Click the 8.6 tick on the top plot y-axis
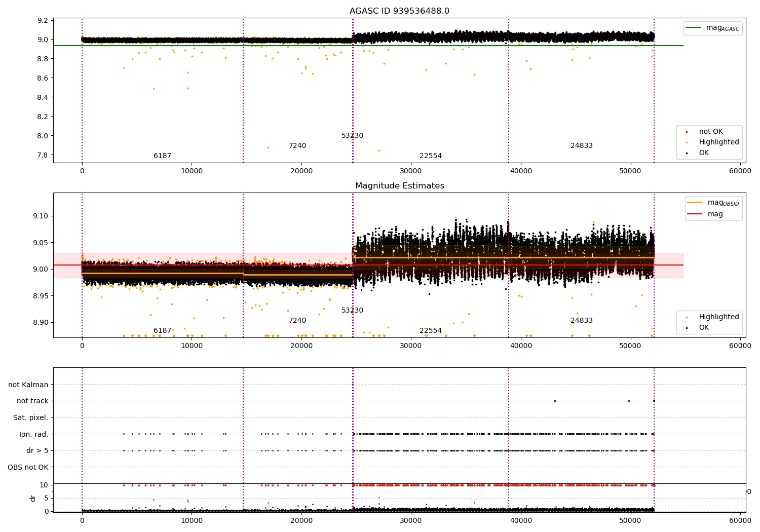This screenshot has width=760, height=532. 43,78
